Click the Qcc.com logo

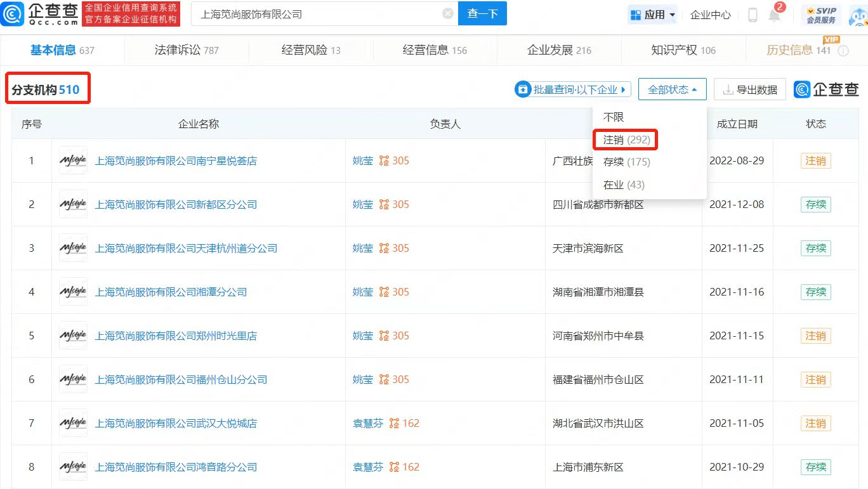point(40,14)
